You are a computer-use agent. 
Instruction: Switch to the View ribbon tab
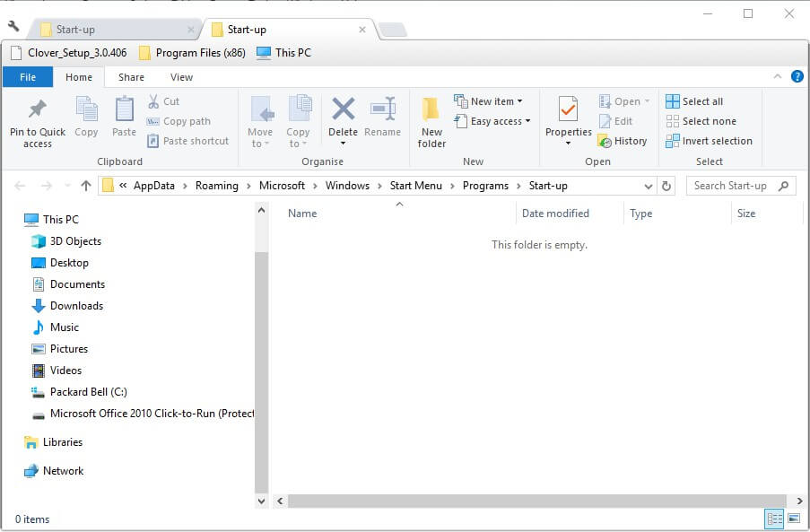[181, 77]
